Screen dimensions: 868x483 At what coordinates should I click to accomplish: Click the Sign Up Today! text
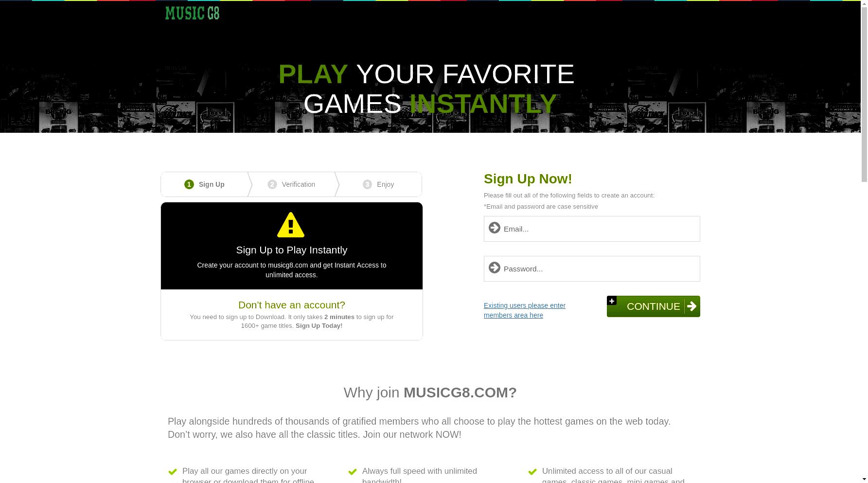click(319, 326)
